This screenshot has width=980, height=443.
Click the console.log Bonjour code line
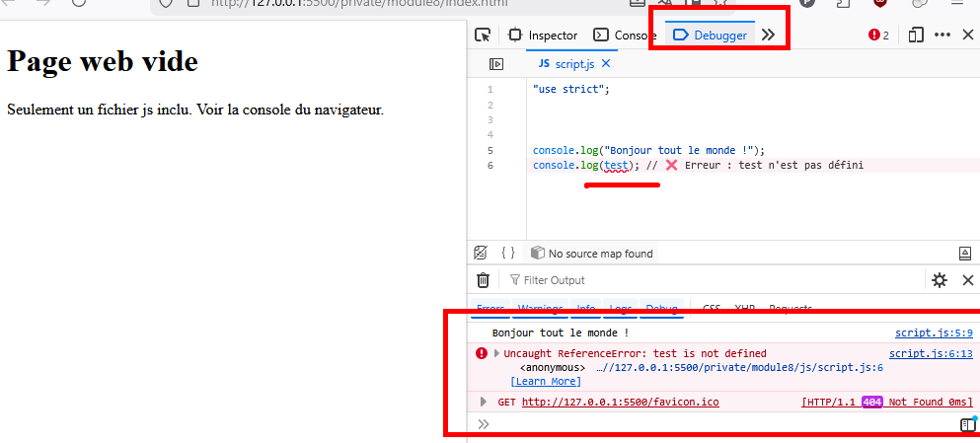tap(648, 150)
